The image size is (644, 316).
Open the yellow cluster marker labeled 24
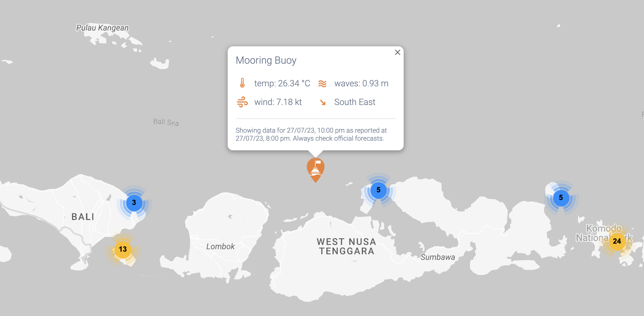coord(617,241)
